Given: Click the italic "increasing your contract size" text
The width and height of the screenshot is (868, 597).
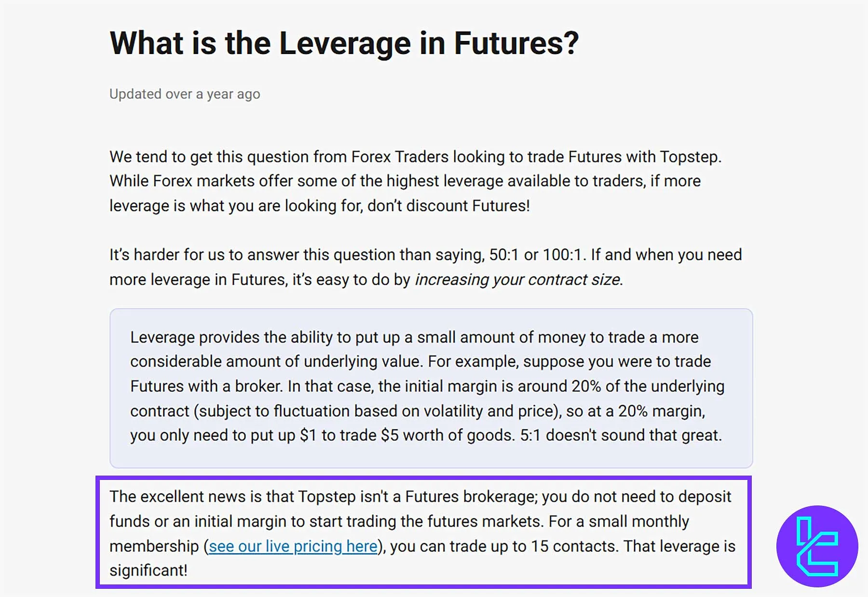Looking at the screenshot, I should pos(517,279).
